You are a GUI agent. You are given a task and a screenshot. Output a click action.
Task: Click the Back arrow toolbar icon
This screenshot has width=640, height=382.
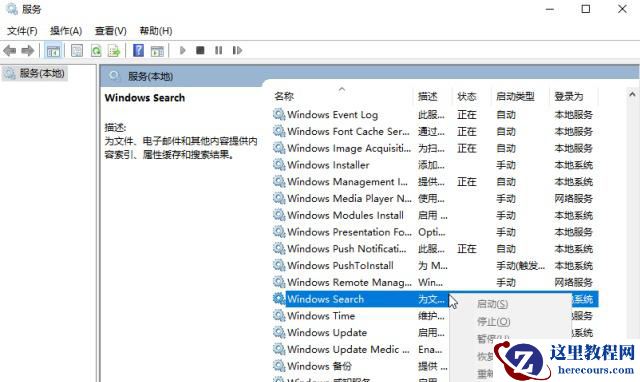(x=10, y=51)
